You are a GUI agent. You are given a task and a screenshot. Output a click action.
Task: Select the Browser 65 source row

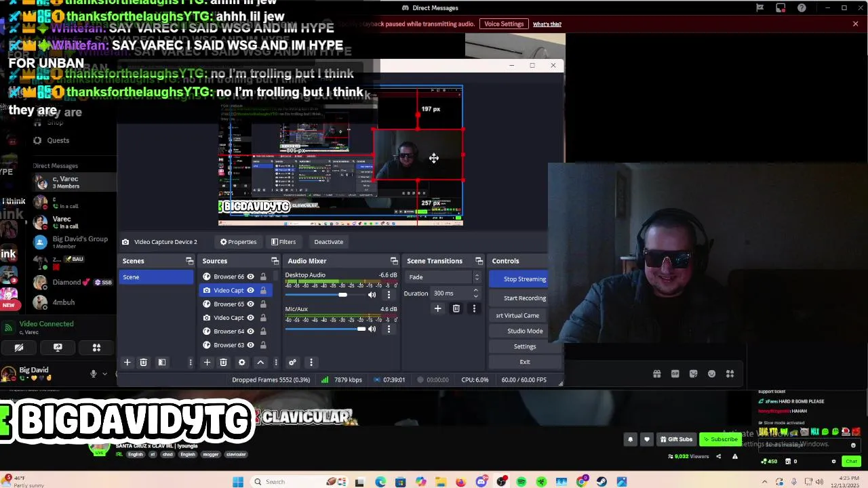coord(235,304)
